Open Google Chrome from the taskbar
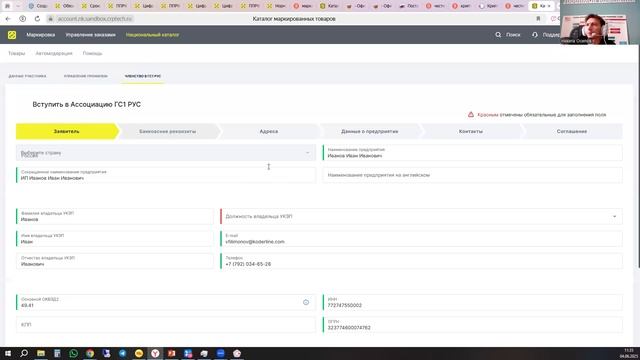This screenshot has height=360, width=640. coord(90,353)
